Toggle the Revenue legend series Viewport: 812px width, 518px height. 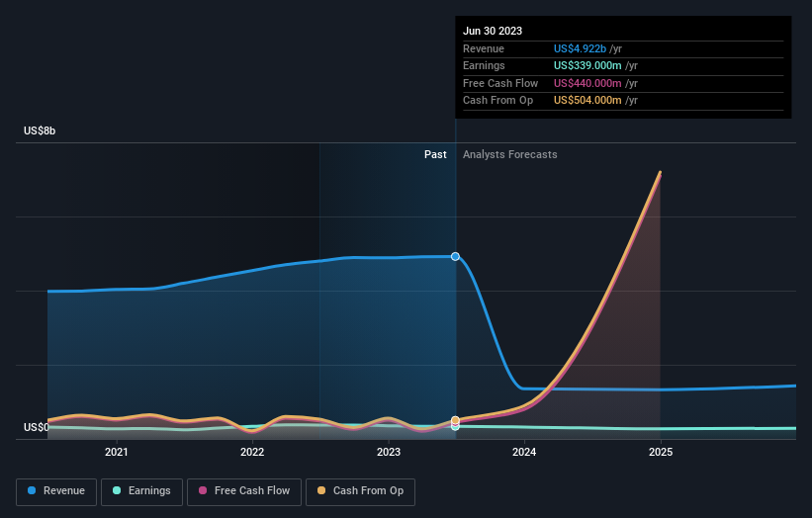coord(56,491)
